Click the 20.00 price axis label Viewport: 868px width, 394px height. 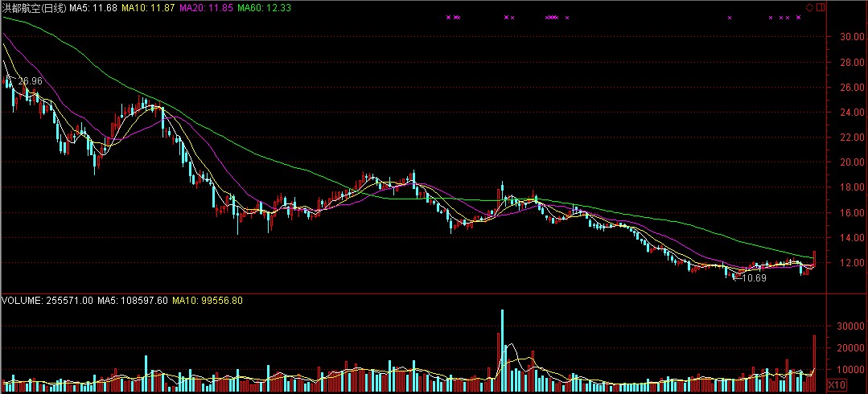click(x=851, y=162)
